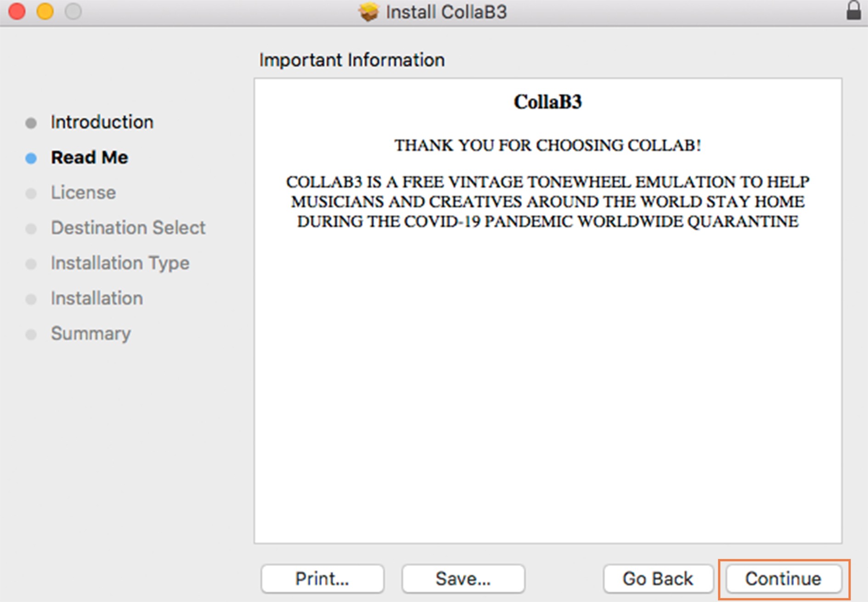Close the installer window
868x602 pixels.
click(x=17, y=11)
